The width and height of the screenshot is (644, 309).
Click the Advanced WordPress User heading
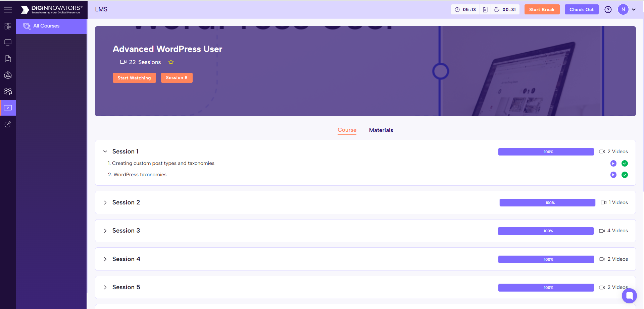pos(167,49)
